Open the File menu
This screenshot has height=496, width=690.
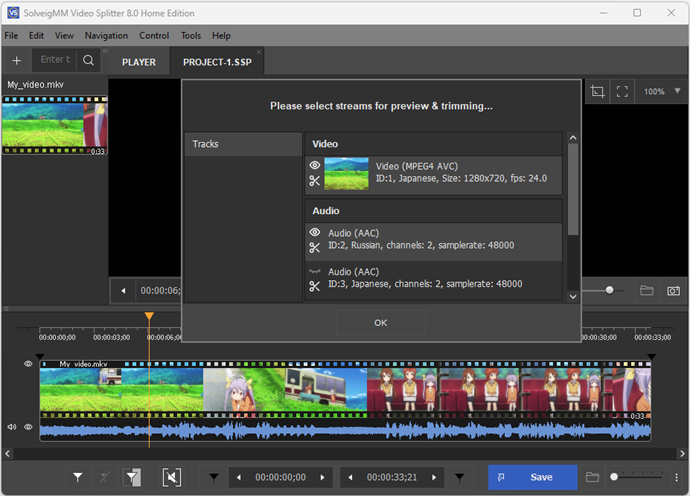point(11,36)
